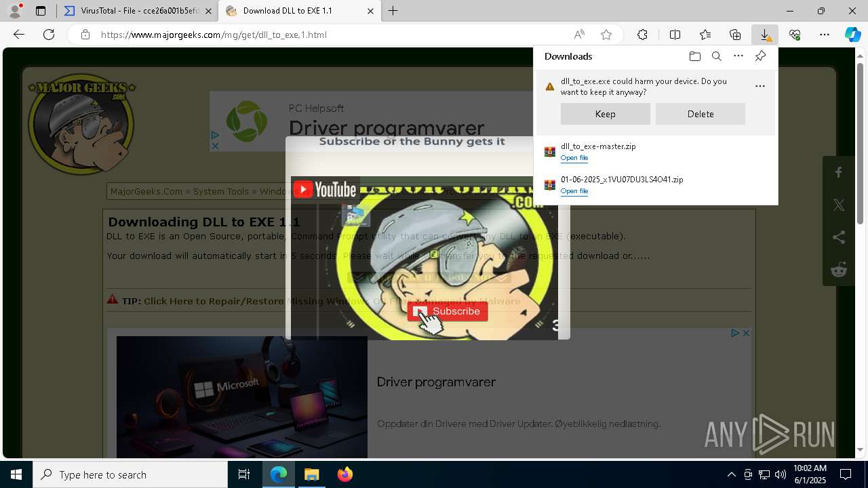Open Extensions puzzle icon
Screen dimensions: 868x488
[x=642, y=35]
